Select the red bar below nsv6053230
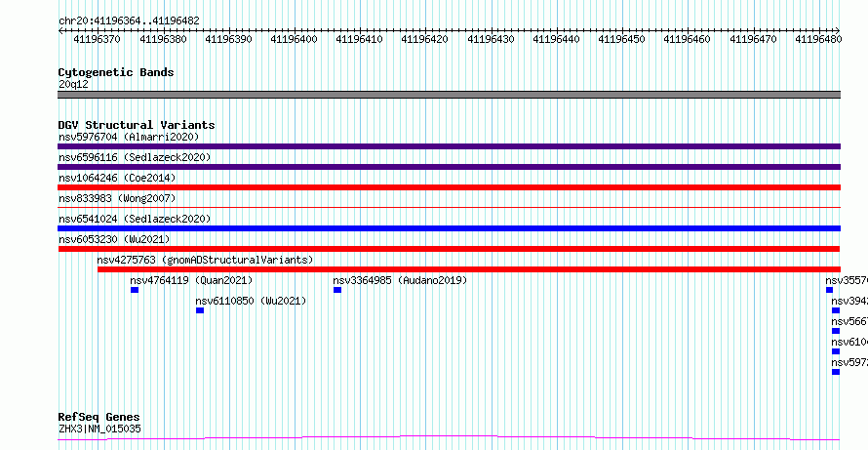Image resolution: width=868 pixels, height=450 pixels. (449, 249)
